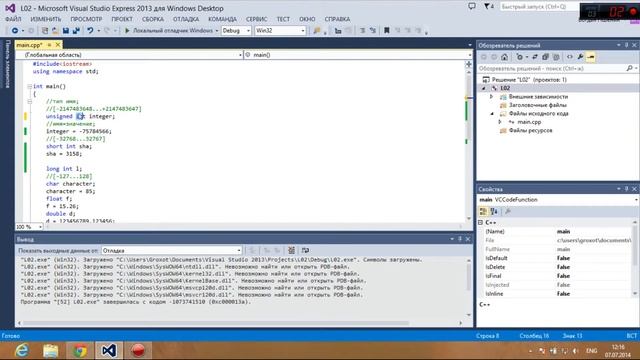The height and width of the screenshot is (360, 640).
Task: Open the Глобальная область scope dropdown
Action: pos(129,55)
